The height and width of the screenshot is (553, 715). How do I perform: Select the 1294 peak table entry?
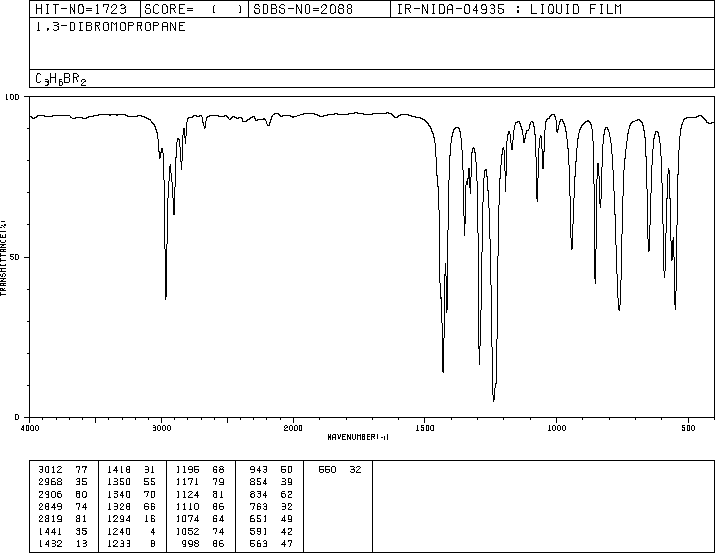click(x=131, y=519)
